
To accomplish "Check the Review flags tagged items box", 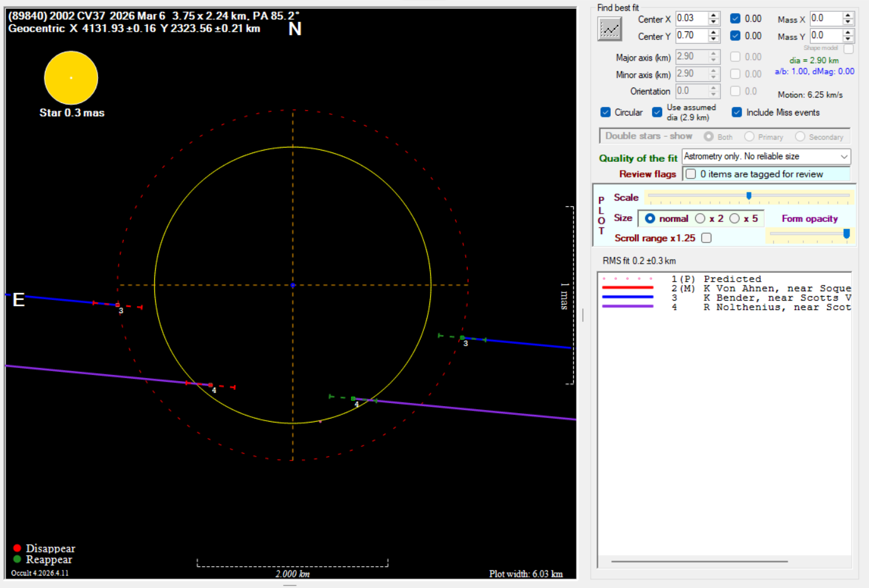I will (691, 174).
